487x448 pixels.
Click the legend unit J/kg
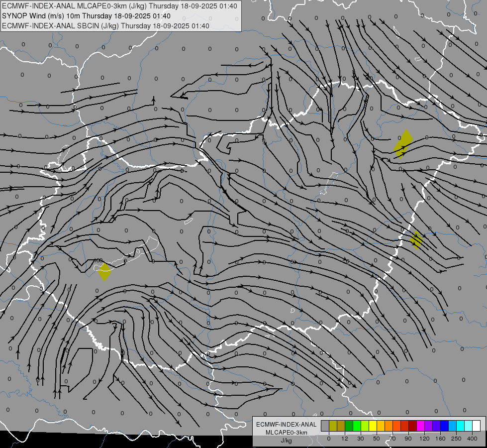click(x=287, y=441)
